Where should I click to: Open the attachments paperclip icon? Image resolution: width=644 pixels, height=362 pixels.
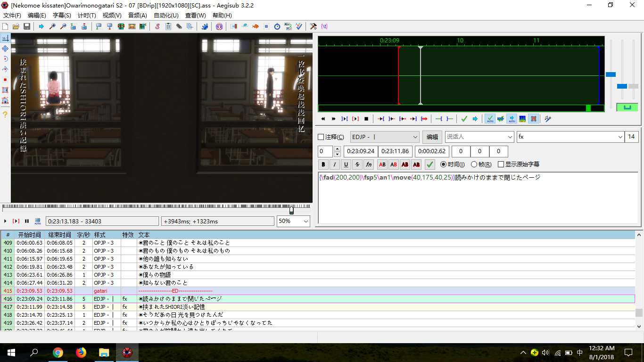pos(179,26)
